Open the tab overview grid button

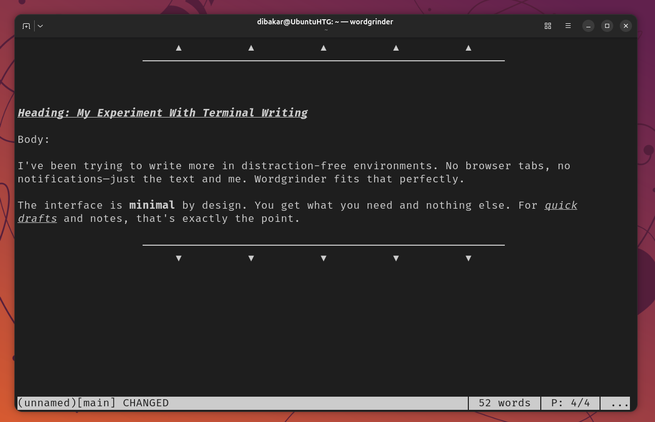548,26
